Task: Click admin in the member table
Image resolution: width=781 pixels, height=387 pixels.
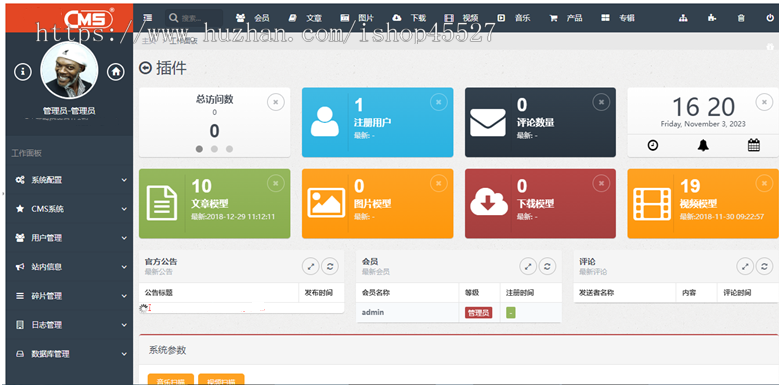Action: tap(373, 312)
